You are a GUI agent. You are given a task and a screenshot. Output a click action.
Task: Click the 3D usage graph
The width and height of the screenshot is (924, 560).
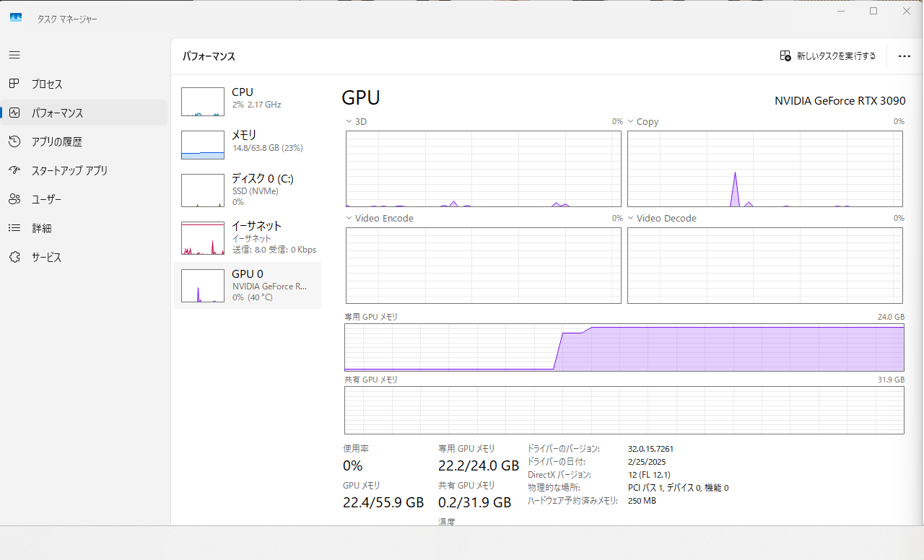pos(484,169)
